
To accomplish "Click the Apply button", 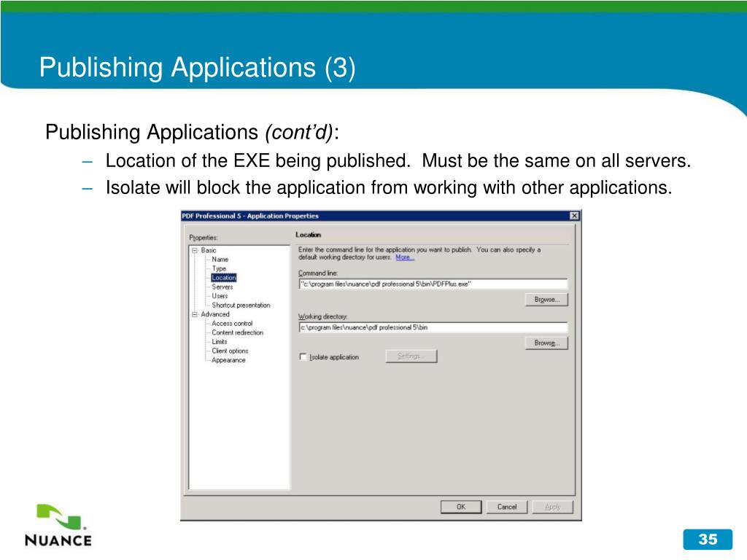I will click(x=553, y=507).
